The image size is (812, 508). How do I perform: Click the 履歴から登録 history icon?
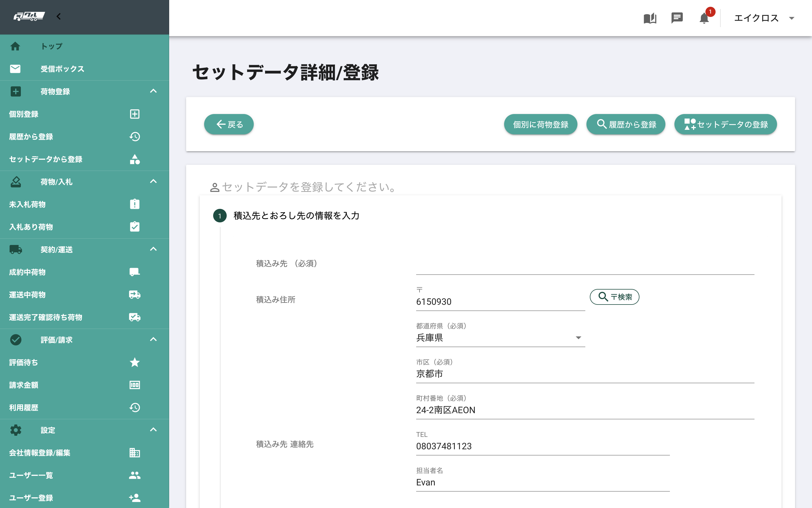134,136
